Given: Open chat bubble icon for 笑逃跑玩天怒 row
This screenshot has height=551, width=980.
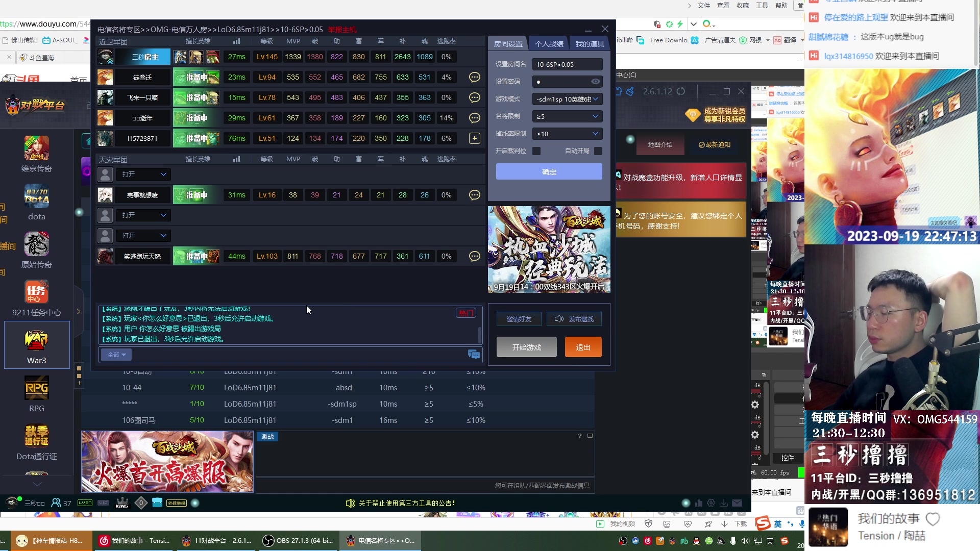Looking at the screenshot, I should pos(475,256).
